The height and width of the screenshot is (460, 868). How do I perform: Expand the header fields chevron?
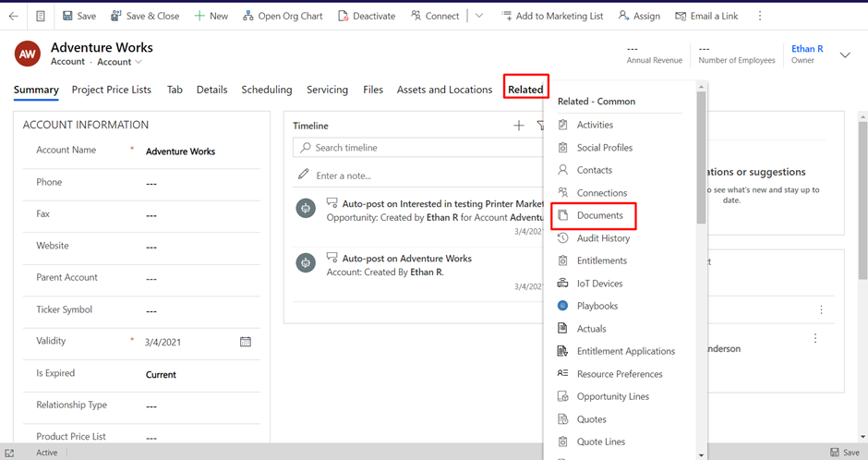coord(845,54)
